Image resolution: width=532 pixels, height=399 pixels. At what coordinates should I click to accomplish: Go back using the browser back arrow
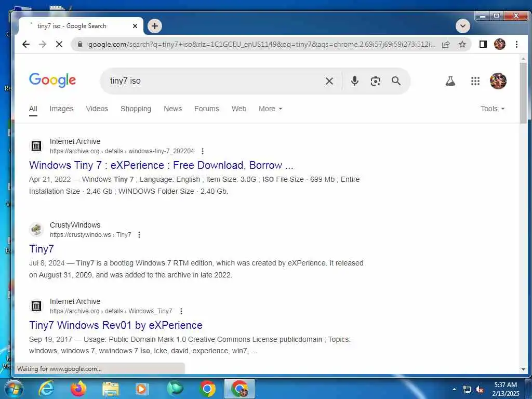[26, 45]
